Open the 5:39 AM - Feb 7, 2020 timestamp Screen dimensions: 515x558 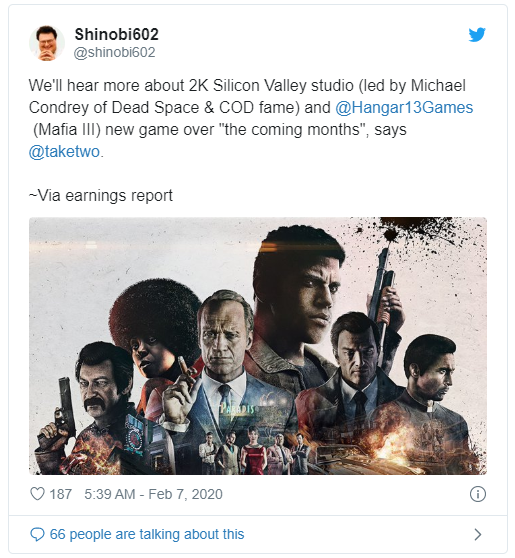pos(153,494)
